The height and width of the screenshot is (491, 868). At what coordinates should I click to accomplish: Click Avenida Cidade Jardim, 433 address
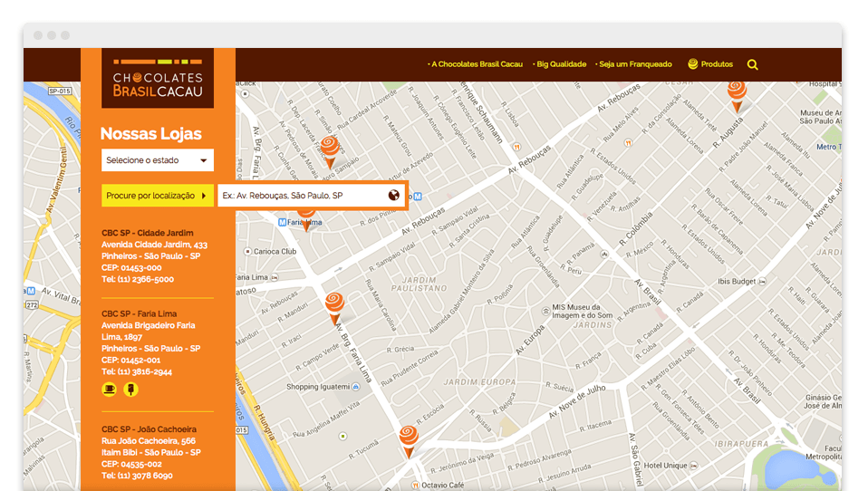[154, 245]
